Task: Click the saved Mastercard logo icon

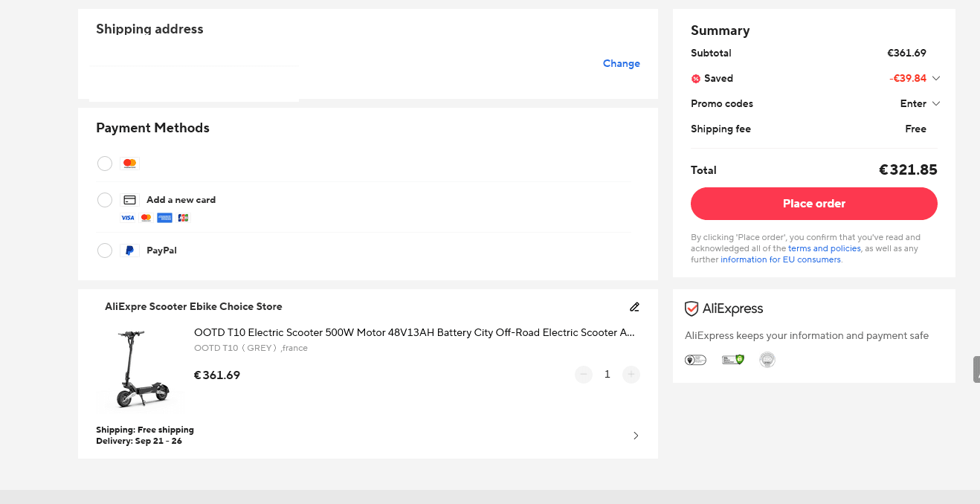Action: [x=129, y=164]
